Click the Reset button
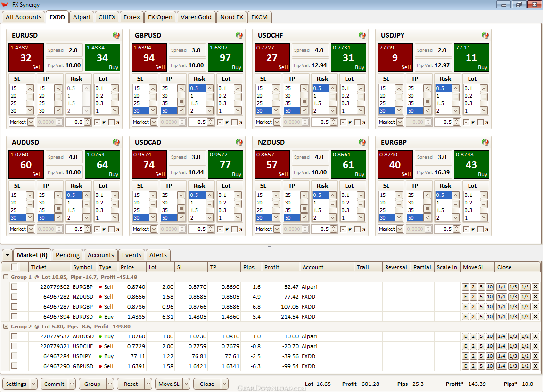 (x=131, y=384)
